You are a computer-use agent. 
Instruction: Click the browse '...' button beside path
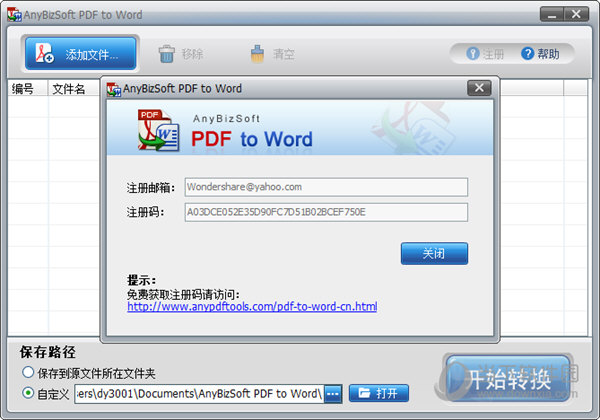[333, 394]
